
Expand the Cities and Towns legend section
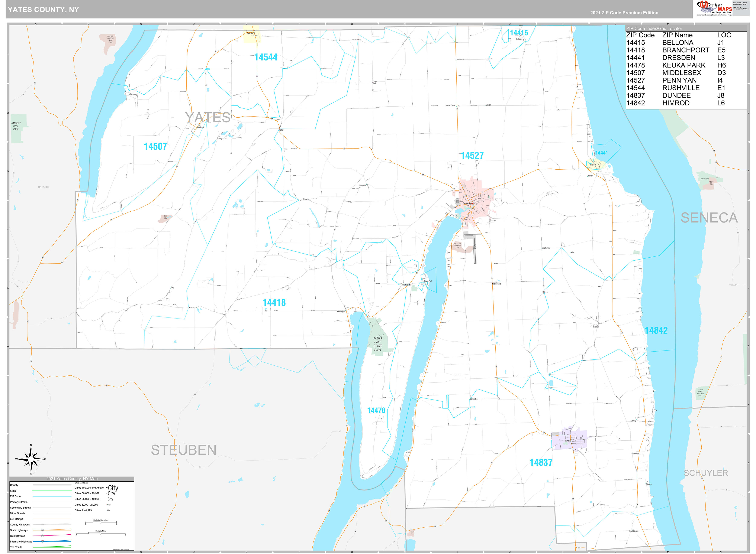pos(81,483)
